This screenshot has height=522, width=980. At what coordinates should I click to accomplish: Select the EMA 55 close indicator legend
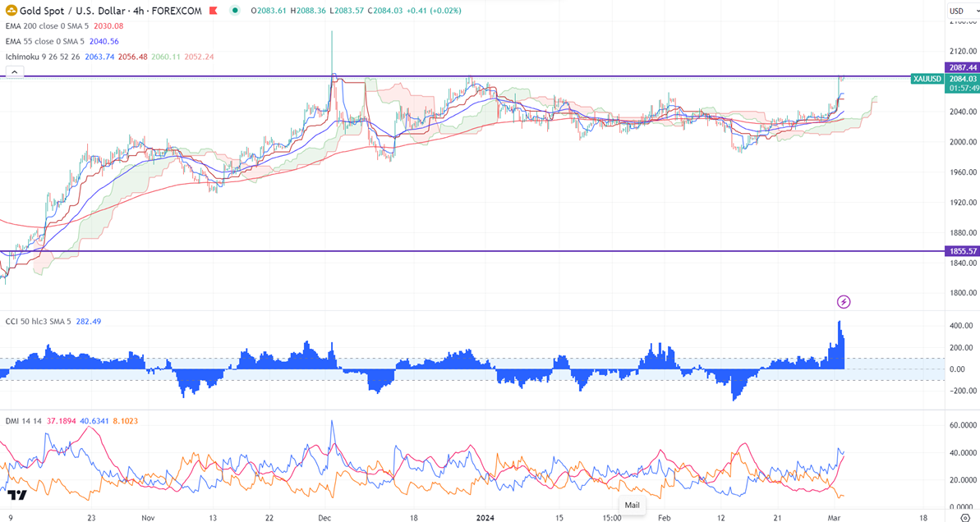44,41
